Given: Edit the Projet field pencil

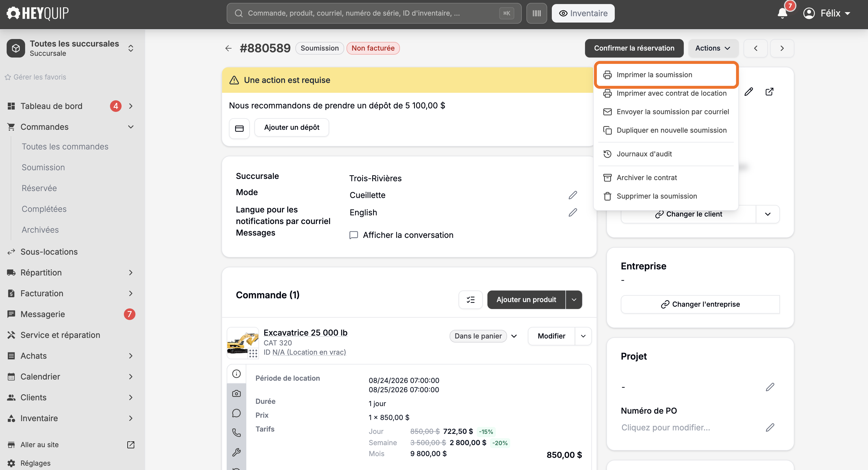Looking at the screenshot, I should click(770, 387).
